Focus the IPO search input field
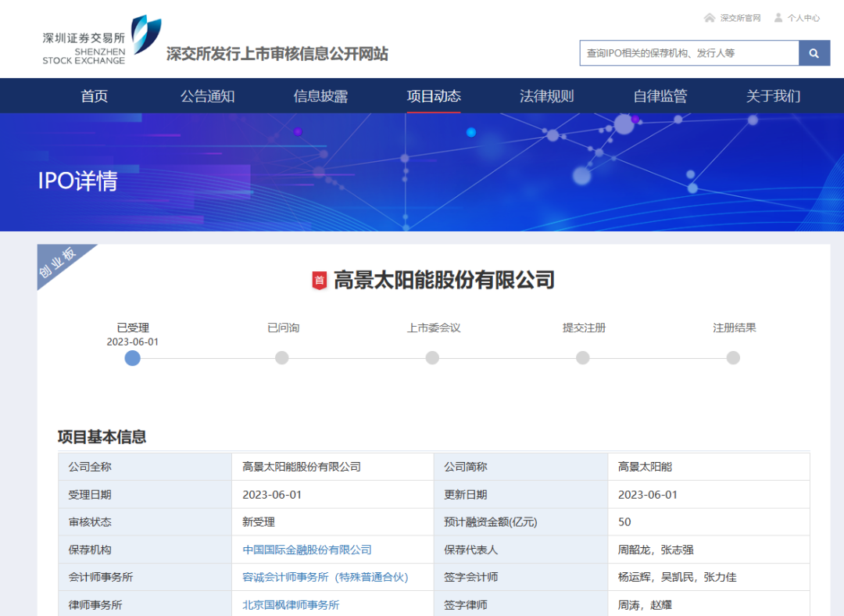This screenshot has height=616, width=844. (689, 53)
